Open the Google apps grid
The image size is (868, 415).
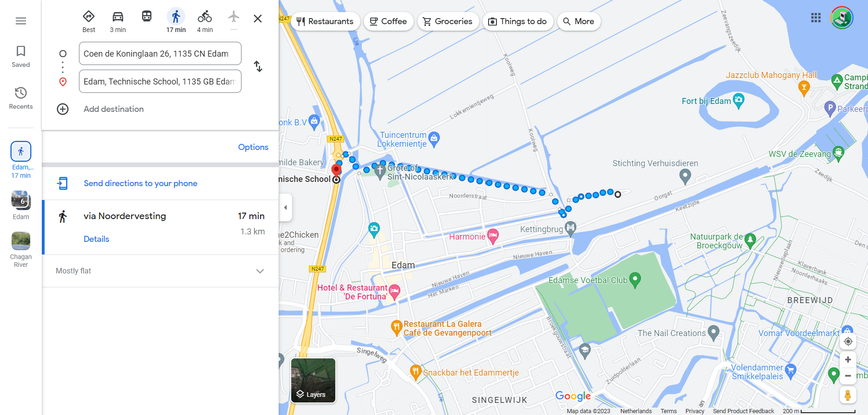816,18
